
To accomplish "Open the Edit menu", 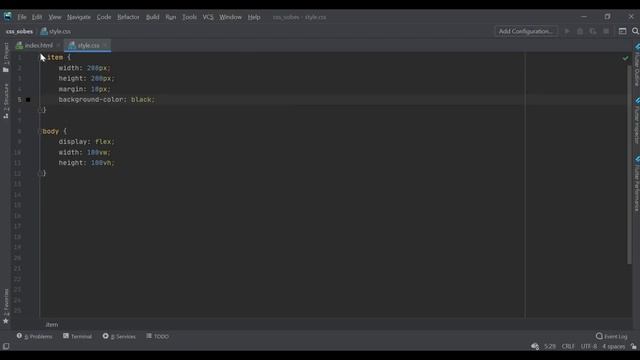I will (37, 17).
